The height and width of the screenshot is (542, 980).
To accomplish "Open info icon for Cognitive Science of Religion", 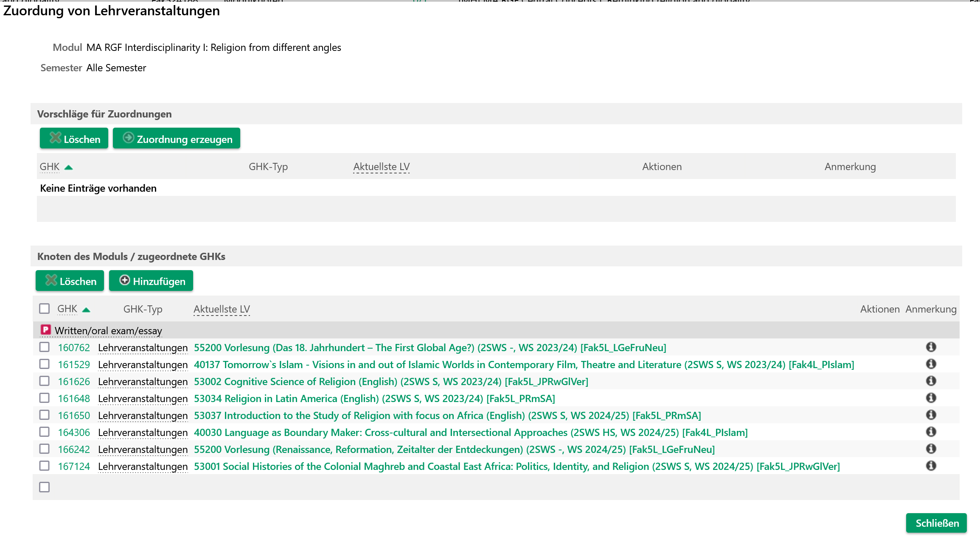I will (931, 381).
